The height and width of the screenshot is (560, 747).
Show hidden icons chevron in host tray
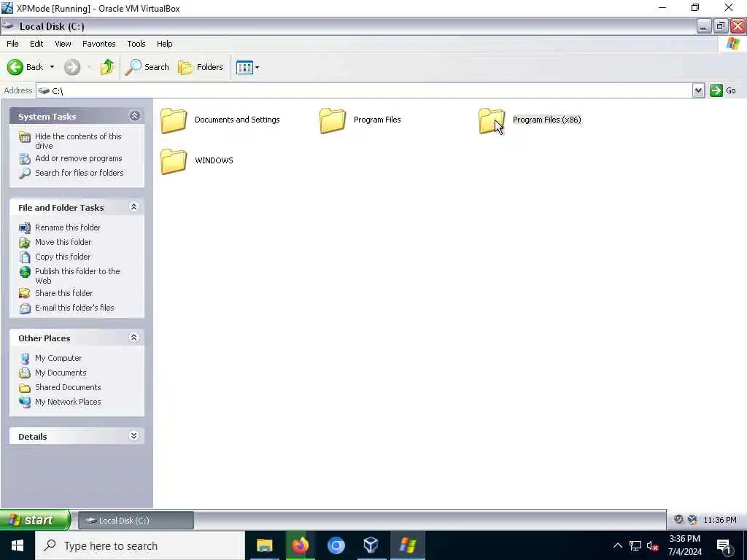617,545
